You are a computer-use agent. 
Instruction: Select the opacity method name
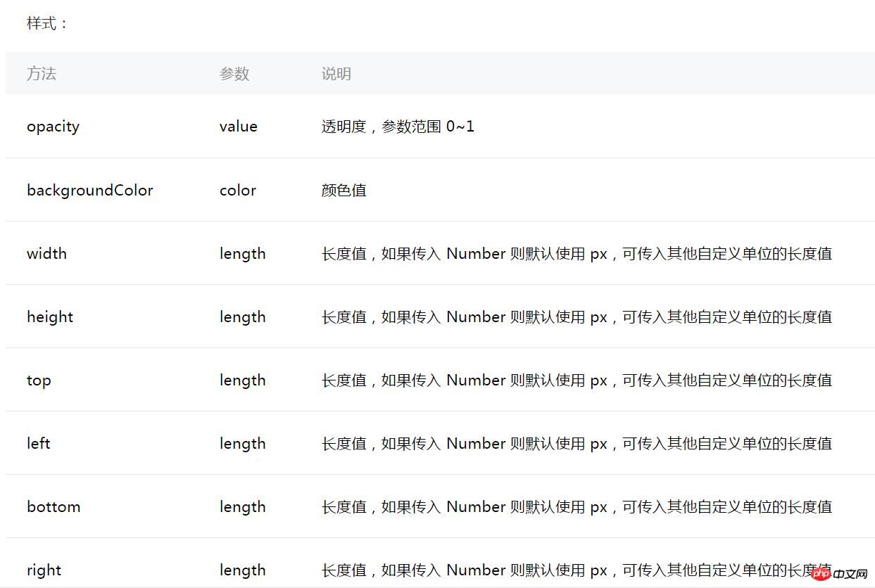53,127
